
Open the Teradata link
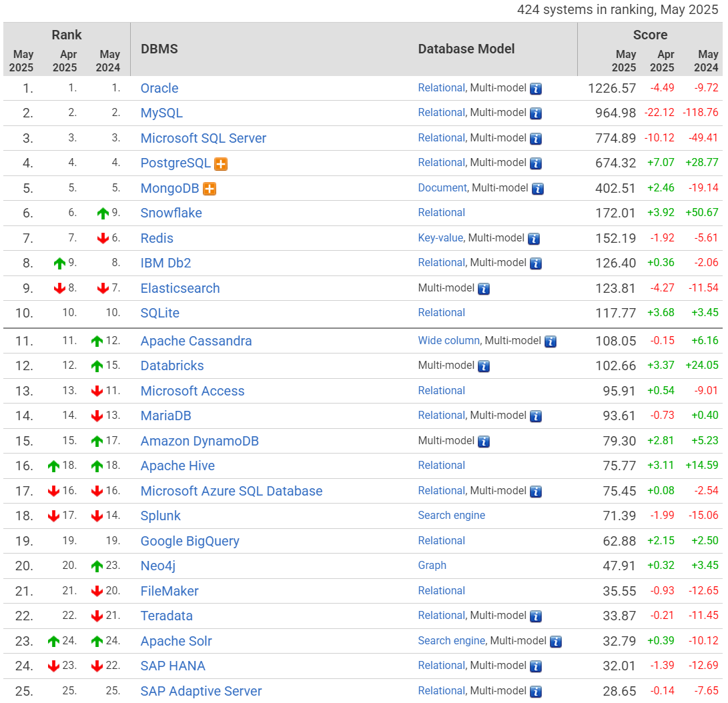pyautogui.click(x=167, y=616)
